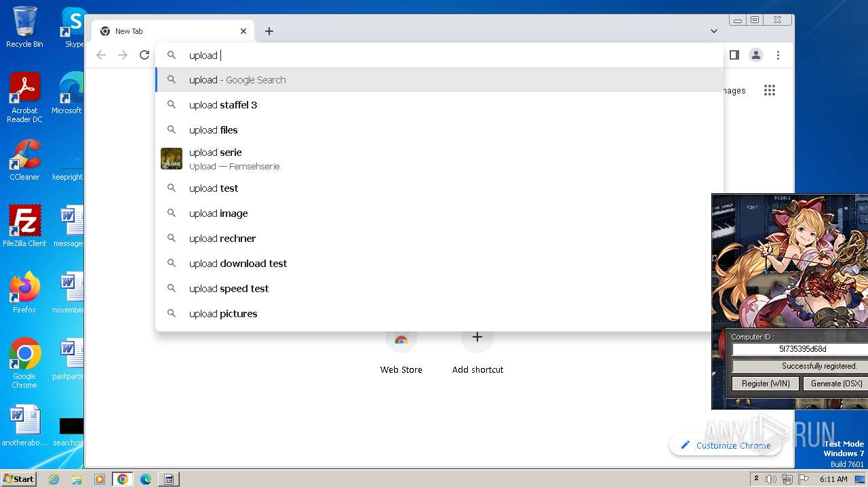Open CCleaner desktop icon
The height and width of the screenshot is (488, 868).
[24, 160]
